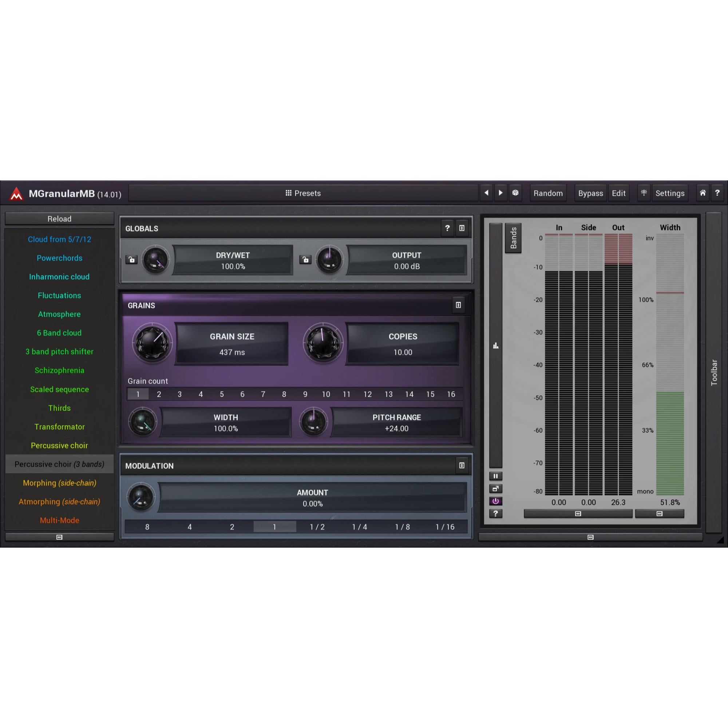Set modulation rate to 8
Viewport: 728px width, 728px height.
[x=147, y=527]
